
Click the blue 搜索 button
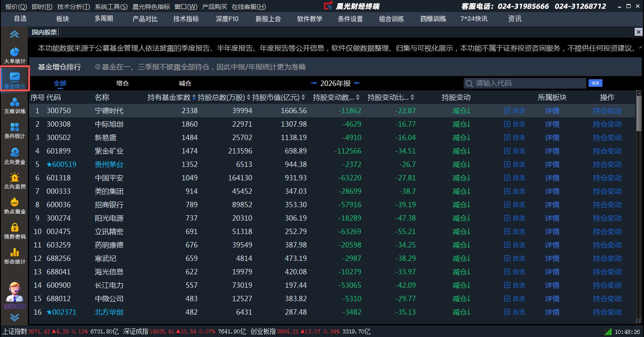(x=595, y=83)
